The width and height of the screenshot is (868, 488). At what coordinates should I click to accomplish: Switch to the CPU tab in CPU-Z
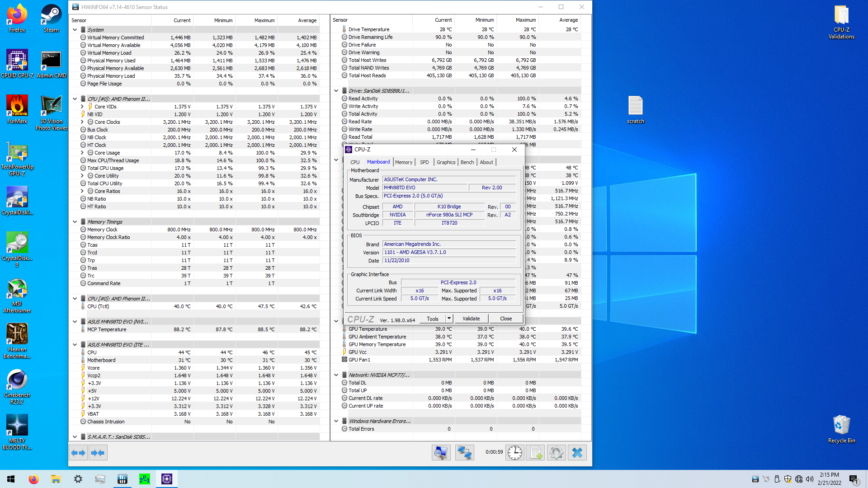(x=355, y=162)
